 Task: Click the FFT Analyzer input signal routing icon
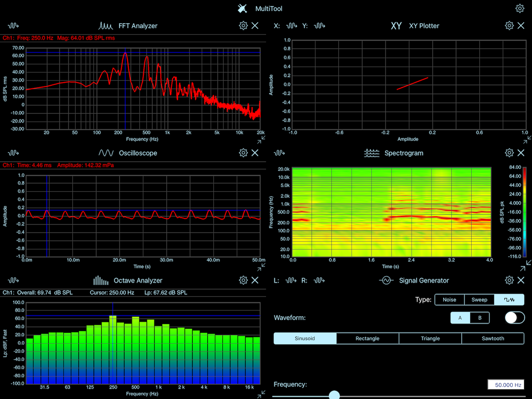point(13,25)
